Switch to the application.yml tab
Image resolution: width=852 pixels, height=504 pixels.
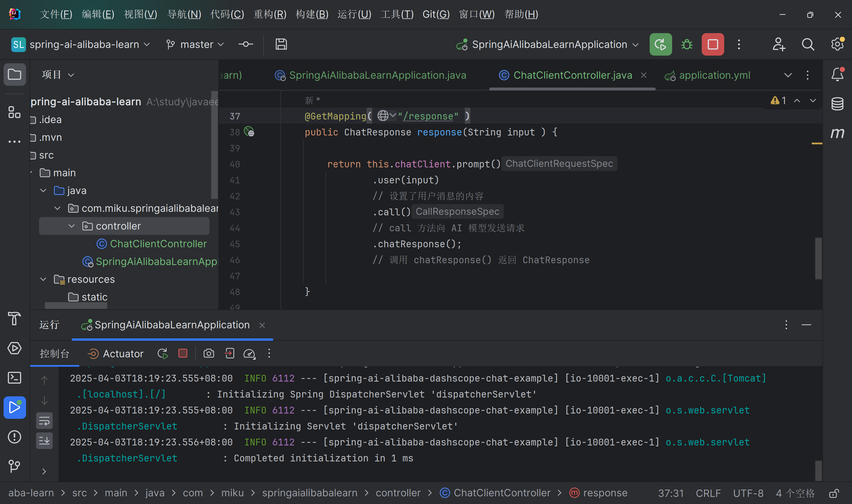coord(714,75)
